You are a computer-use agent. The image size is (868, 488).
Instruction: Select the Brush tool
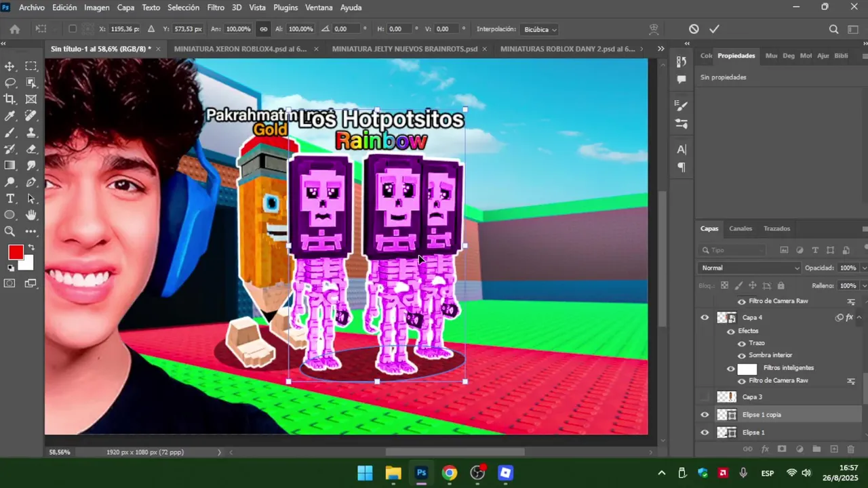tap(10, 133)
